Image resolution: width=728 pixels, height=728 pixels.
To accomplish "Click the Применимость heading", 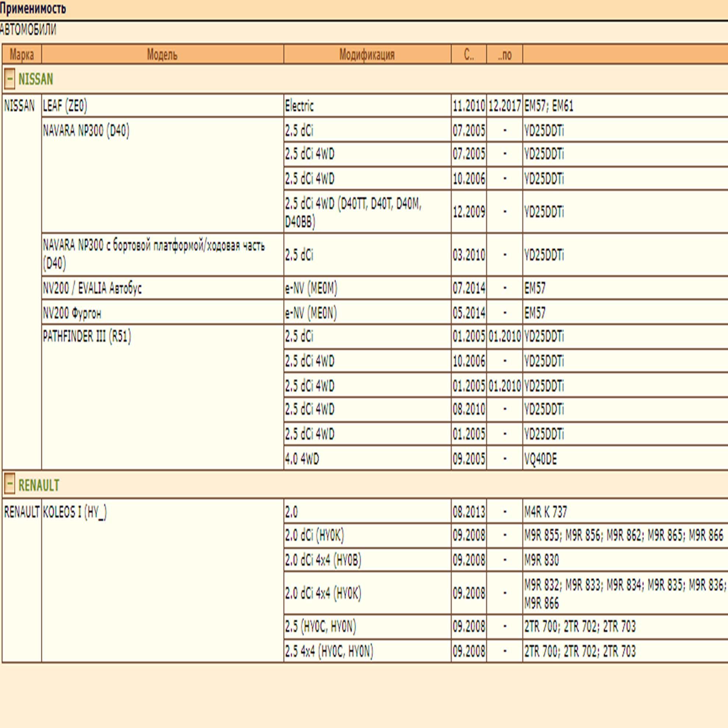I will click(x=33, y=8).
